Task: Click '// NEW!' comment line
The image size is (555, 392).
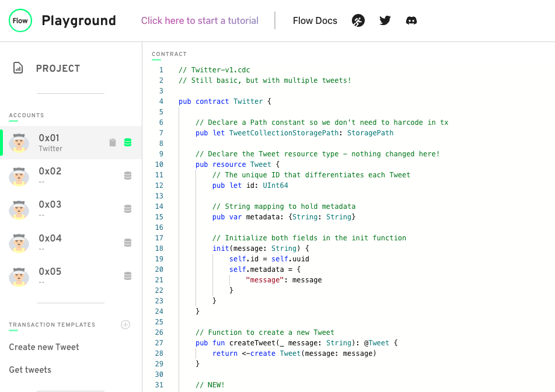Action: click(210, 385)
